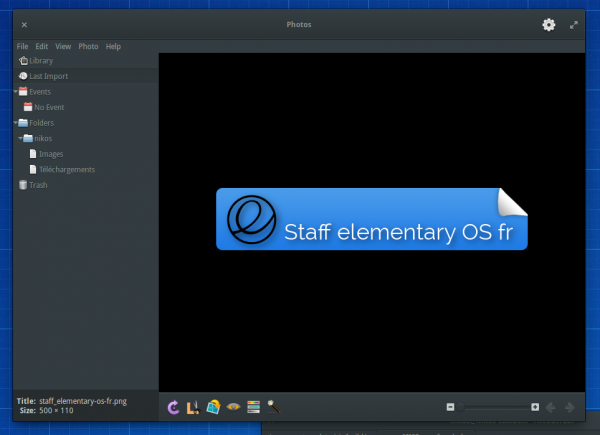Click the Images document icon
This screenshot has width=600, height=435.
[x=33, y=154]
